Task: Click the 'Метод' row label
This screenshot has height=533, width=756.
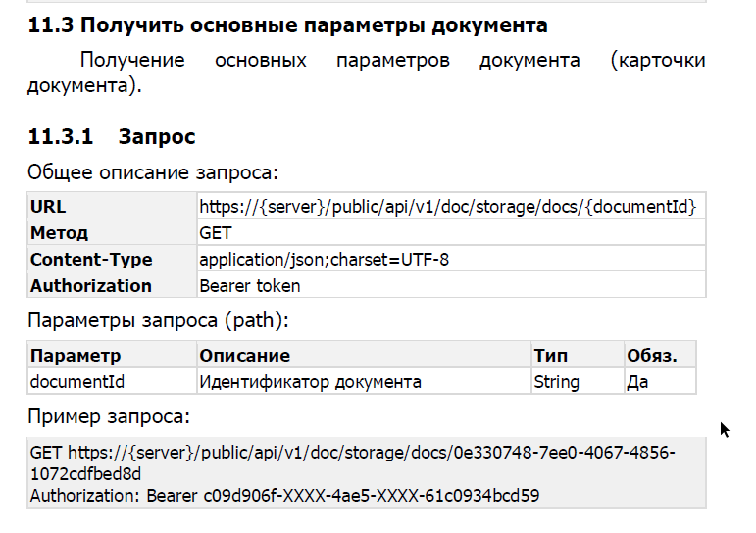Action: (60, 233)
